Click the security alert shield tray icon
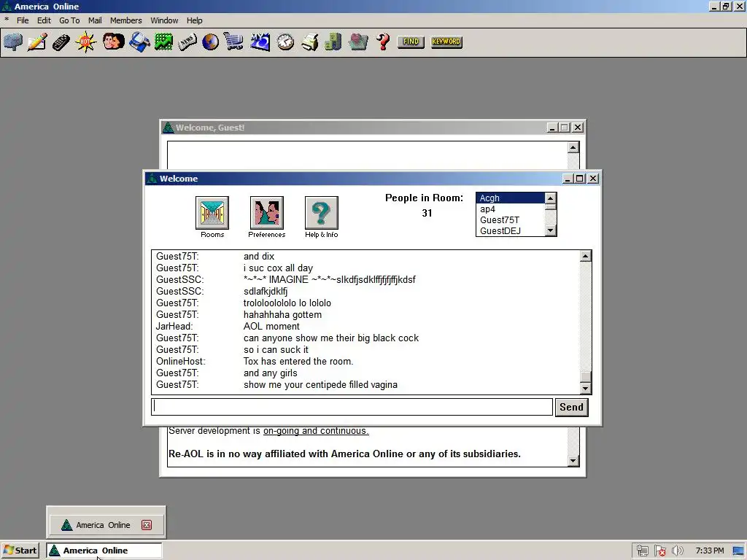Screen dimensions: 747x560 click(x=659, y=551)
